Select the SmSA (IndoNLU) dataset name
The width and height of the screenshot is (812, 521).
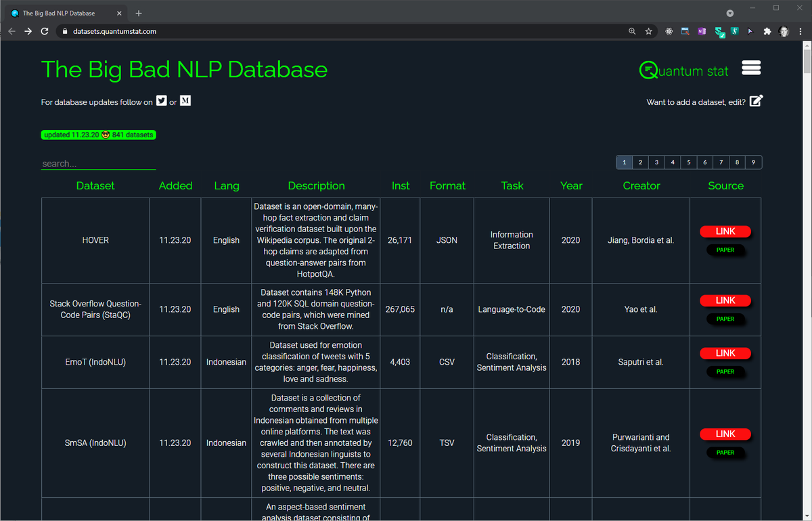pos(95,443)
